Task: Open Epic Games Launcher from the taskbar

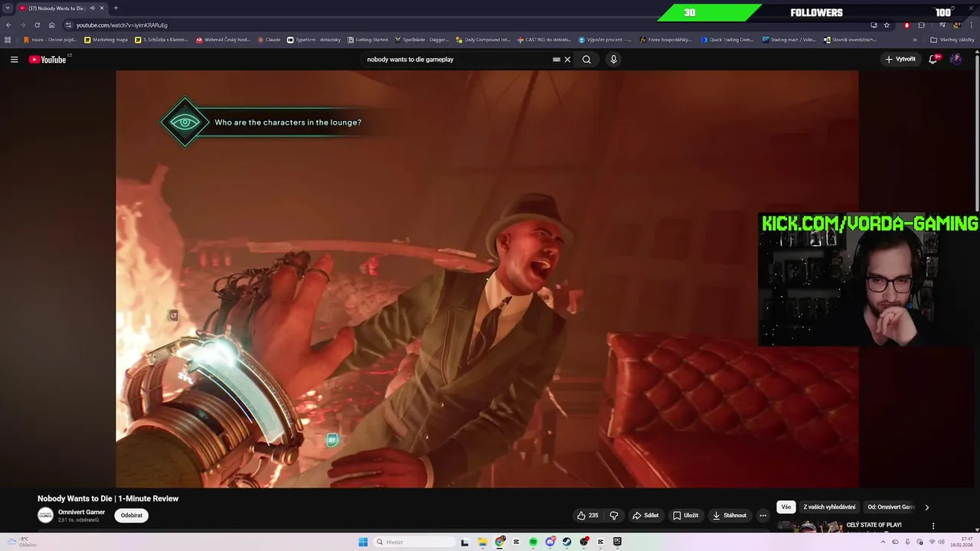Action: point(617,542)
